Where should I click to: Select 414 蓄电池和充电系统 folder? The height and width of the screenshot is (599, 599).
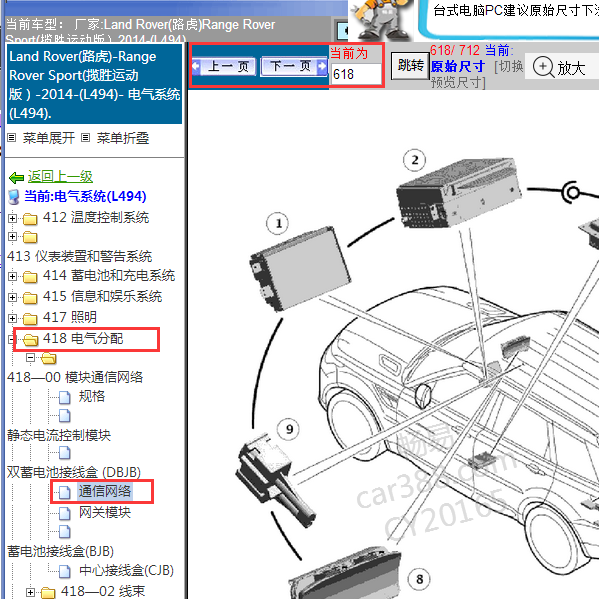pos(109,275)
